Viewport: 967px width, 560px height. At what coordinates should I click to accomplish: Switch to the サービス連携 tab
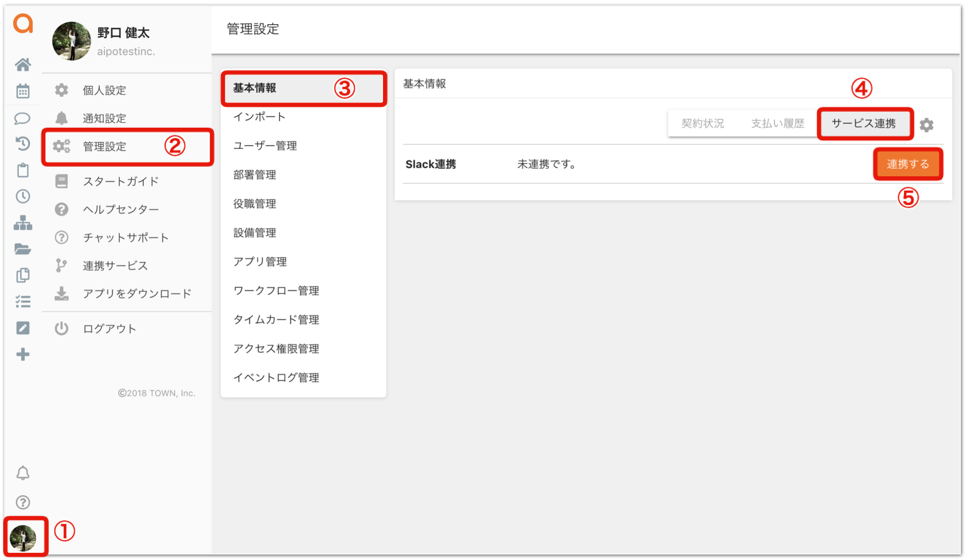865,124
